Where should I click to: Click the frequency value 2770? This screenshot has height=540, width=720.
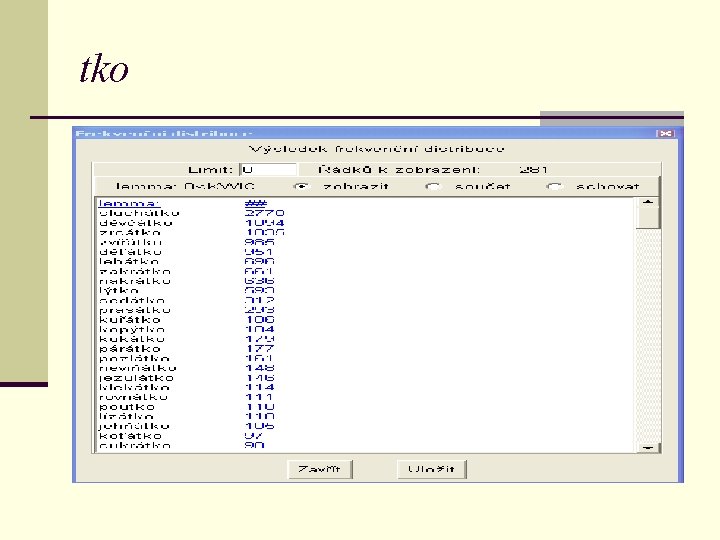(x=264, y=213)
